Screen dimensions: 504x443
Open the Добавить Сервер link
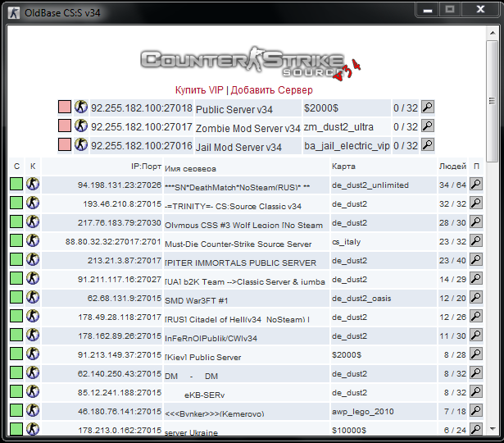pos(271,90)
